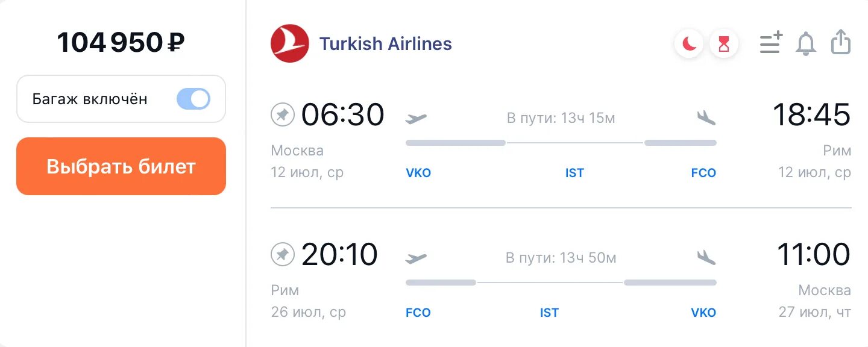Image resolution: width=868 pixels, height=347 pixels.
Task: Share this ticket via share icon
Action: [x=841, y=43]
